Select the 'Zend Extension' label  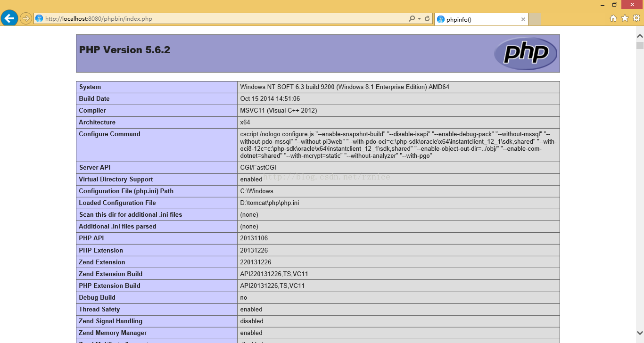coord(102,262)
